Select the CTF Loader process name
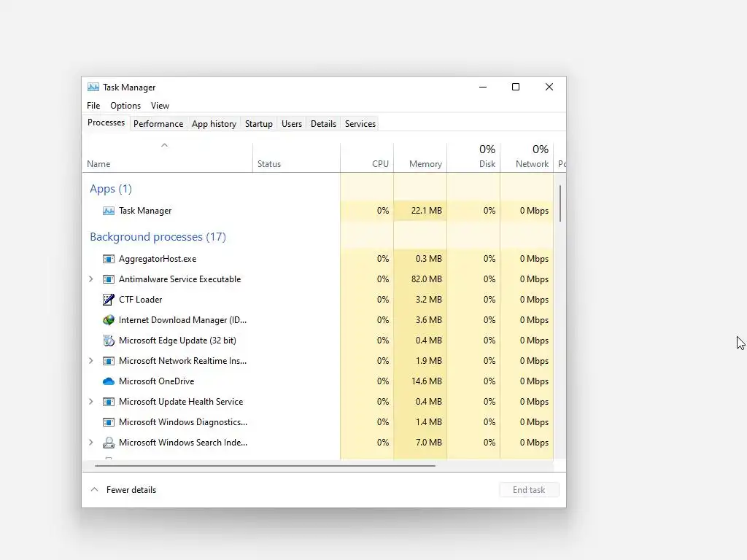 pyautogui.click(x=141, y=300)
